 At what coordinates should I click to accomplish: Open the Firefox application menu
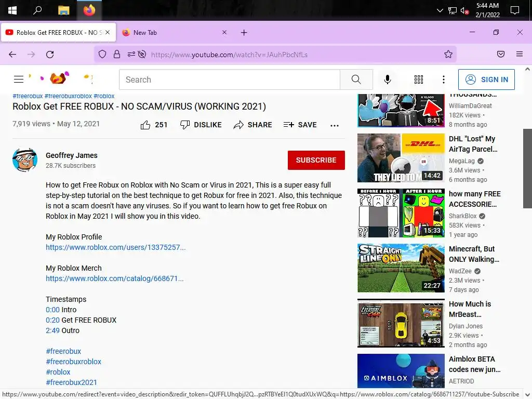[x=520, y=54]
